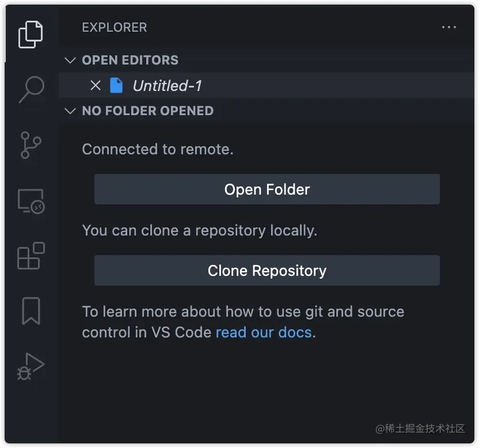
Task: Close the Untitled-1 editor
Action: 96,86
